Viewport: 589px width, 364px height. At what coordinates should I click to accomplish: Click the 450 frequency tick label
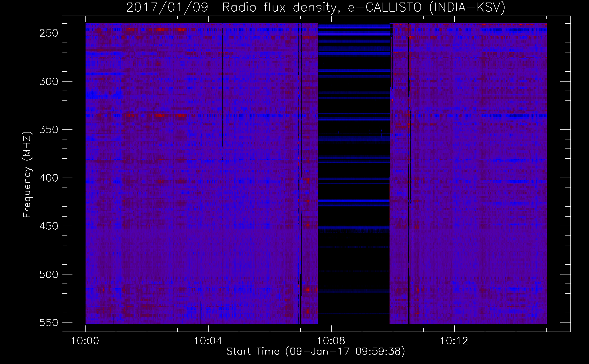click(49, 226)
